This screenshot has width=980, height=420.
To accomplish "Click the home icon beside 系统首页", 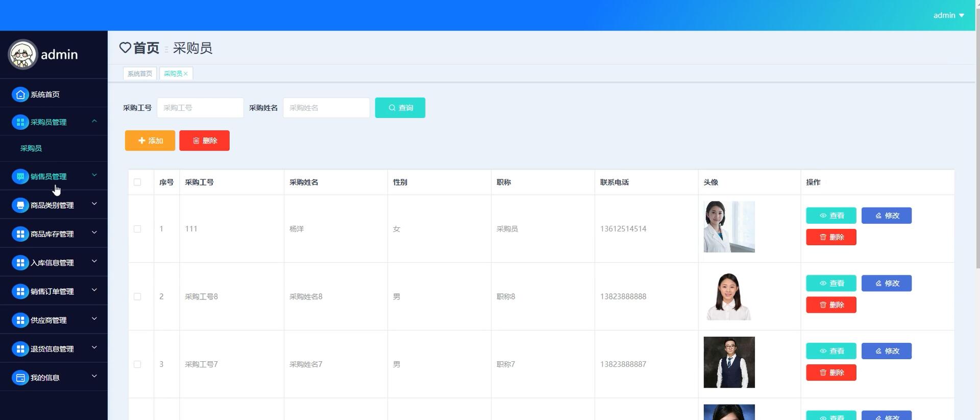I will (20, 95).
